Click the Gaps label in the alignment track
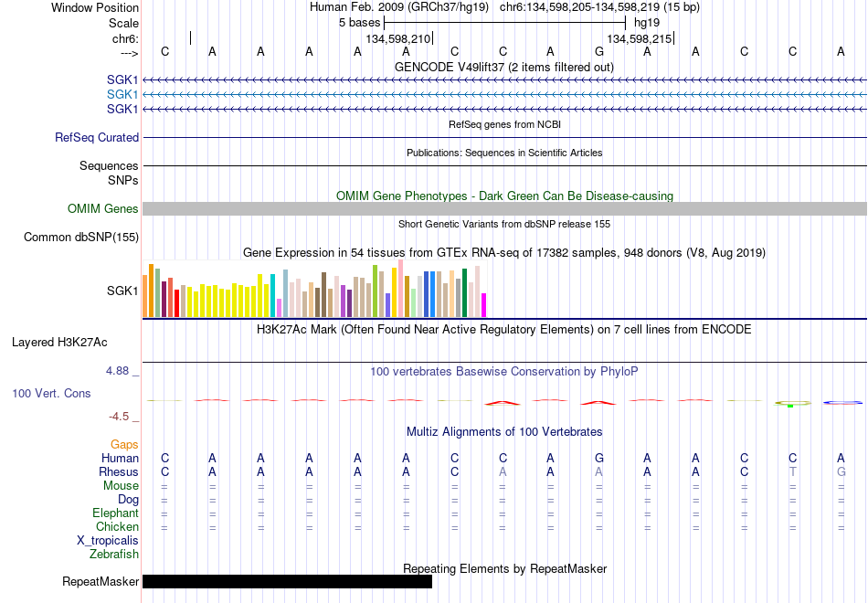This screenshot has height=603, width=868. coord(124,445)
